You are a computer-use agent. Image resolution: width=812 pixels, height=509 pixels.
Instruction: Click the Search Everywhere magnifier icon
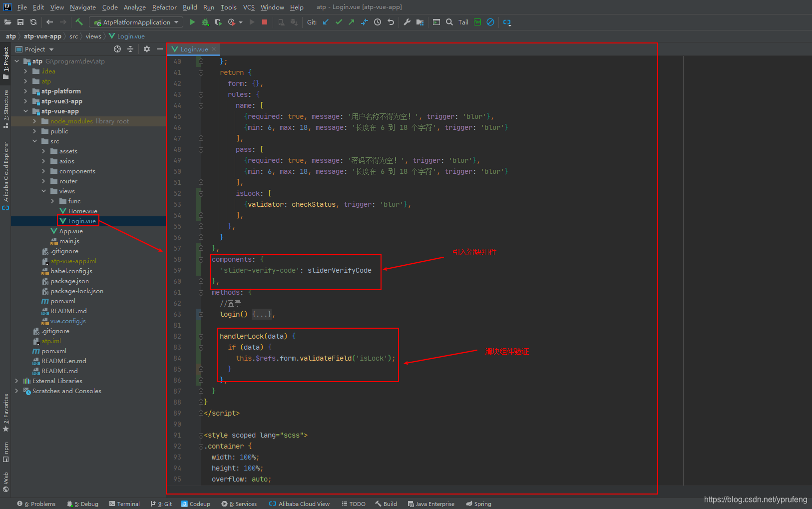(x=449, y=22)
